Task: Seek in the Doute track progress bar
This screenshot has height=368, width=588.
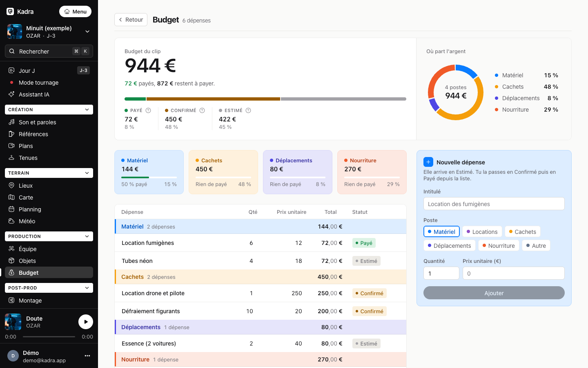Action: (49, 337)
